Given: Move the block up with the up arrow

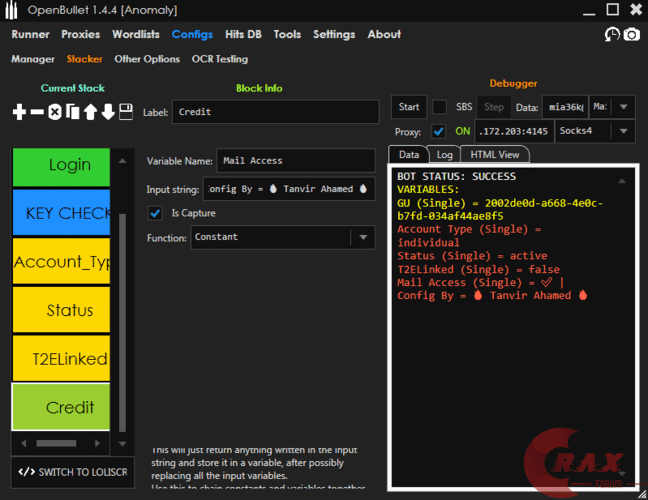Looking at the screenshot, I should click(90, 112).
